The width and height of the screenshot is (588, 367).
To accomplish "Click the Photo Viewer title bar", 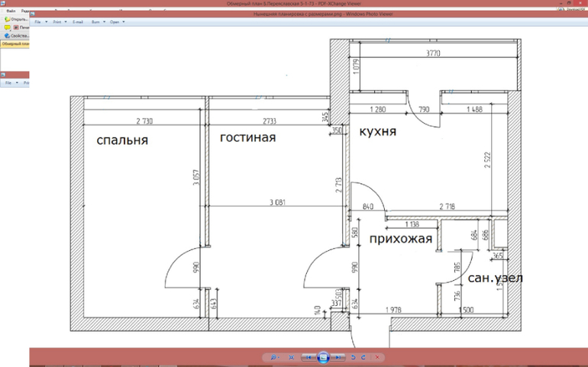I will click(x=305, y=14).
